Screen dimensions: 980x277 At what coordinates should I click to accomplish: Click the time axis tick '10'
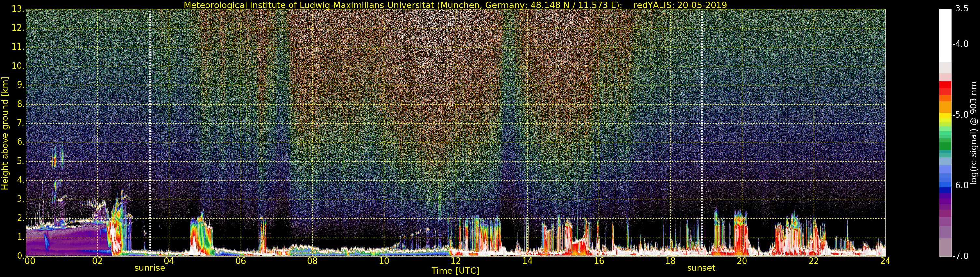(x=384, y=261)
